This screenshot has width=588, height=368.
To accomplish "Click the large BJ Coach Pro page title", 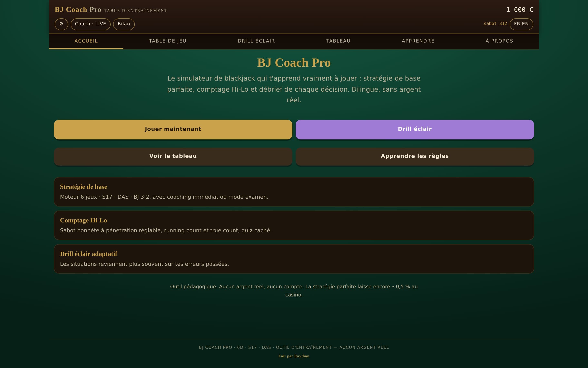I will tap(294, 63).
